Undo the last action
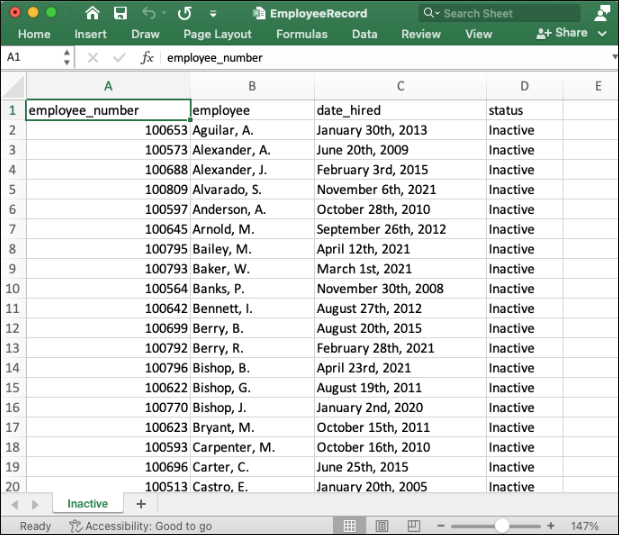This screenshot has width=619, height=535. [x=149, y=13]
